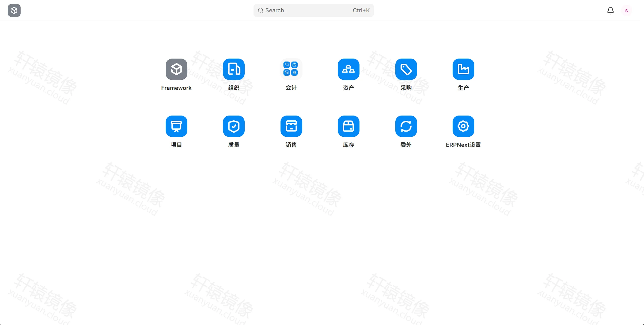Click the 委外 label text
The width and height of the screenshot is (644, 325).
406,145
